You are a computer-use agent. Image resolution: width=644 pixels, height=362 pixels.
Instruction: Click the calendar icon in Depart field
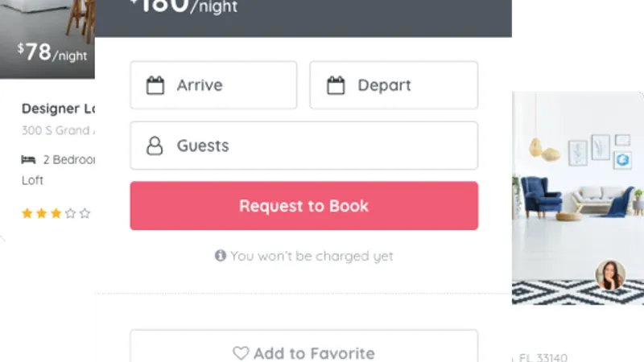tap(336, 85)
